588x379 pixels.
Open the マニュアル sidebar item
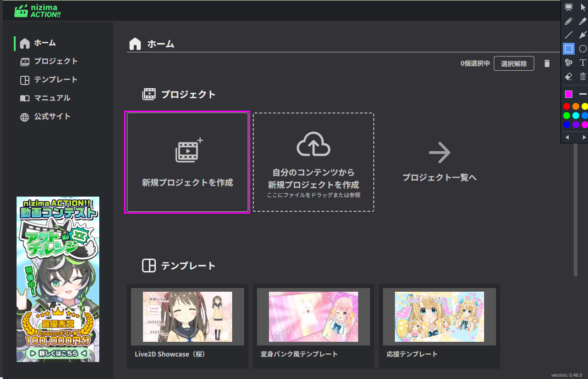pyautogui.click(x=51, y=98)
